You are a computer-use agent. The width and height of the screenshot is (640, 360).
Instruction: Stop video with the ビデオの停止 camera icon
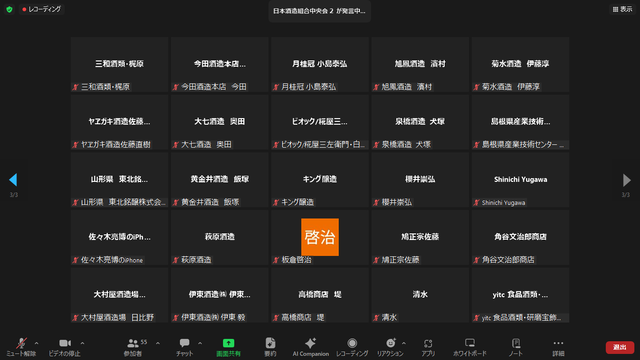pos(65,343)
